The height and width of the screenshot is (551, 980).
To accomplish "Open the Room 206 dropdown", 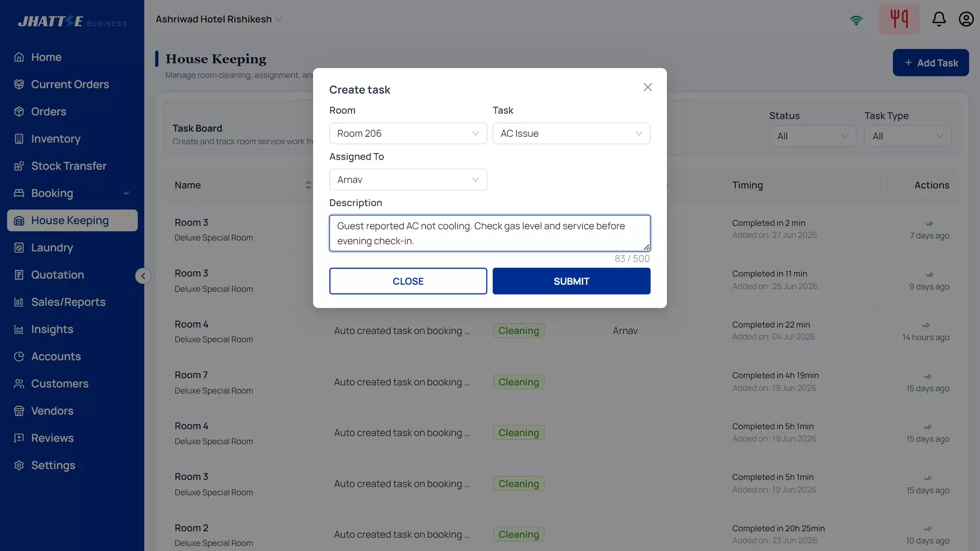I will tap(408, 133).
